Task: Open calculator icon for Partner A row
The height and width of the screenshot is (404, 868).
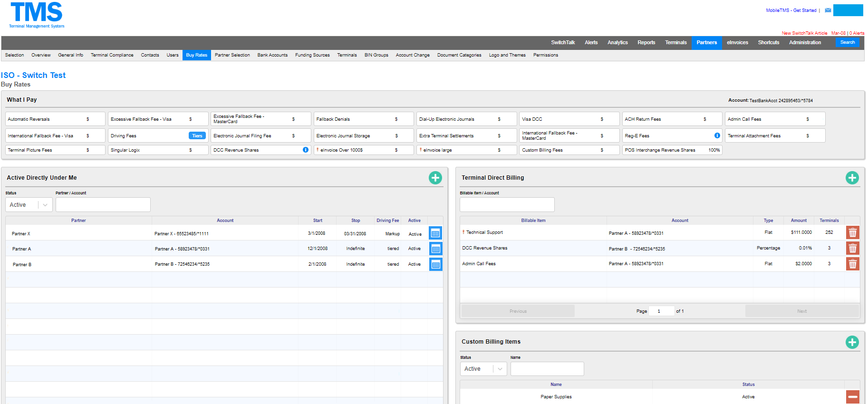Action: pos(435,249)
